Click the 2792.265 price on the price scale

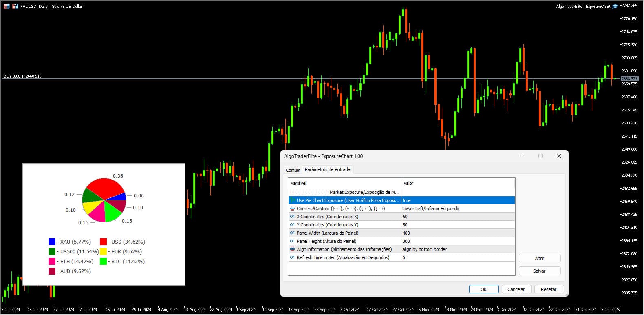629,6
